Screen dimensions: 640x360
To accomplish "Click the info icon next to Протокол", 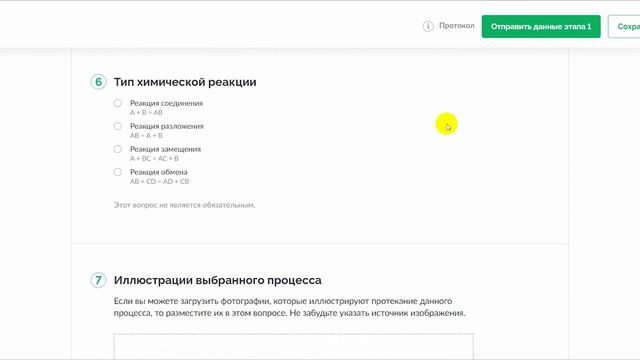I will point(428,26).
